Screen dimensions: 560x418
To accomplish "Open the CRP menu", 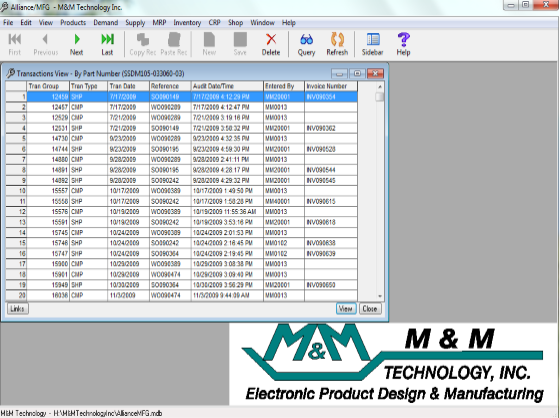I will 214,23.
